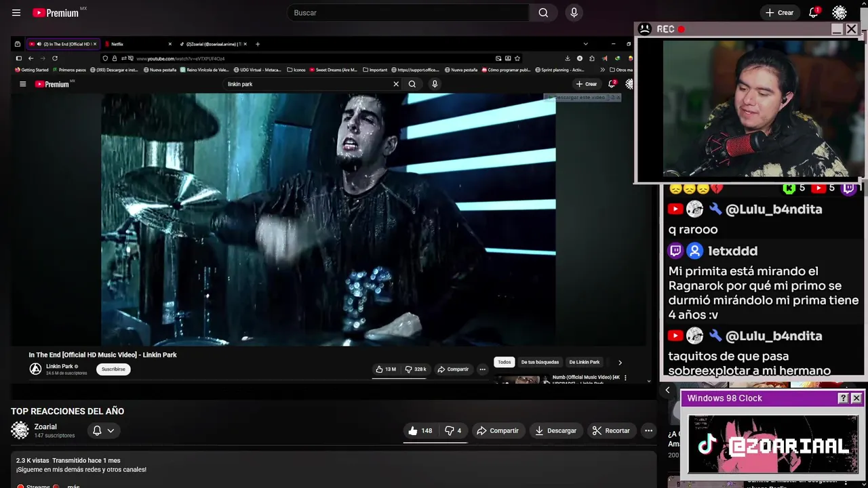Clear 'linkin park' search with the X icon

coord(396,84)
